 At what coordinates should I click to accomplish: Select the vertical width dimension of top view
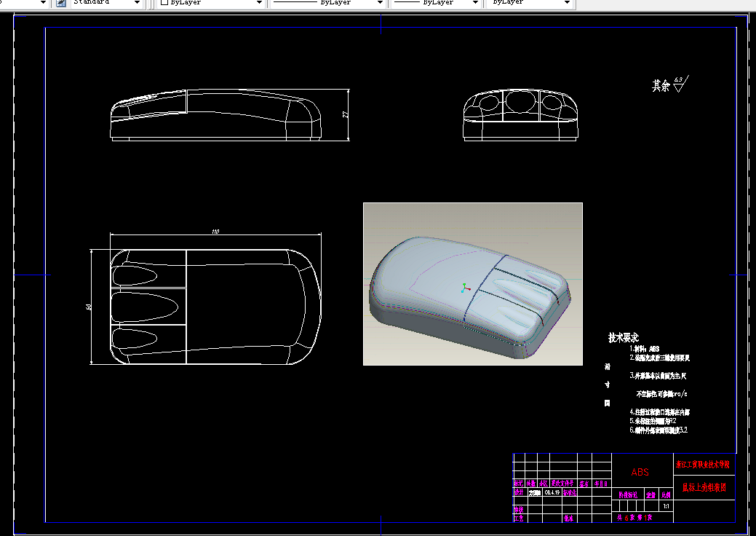[89, 307]
